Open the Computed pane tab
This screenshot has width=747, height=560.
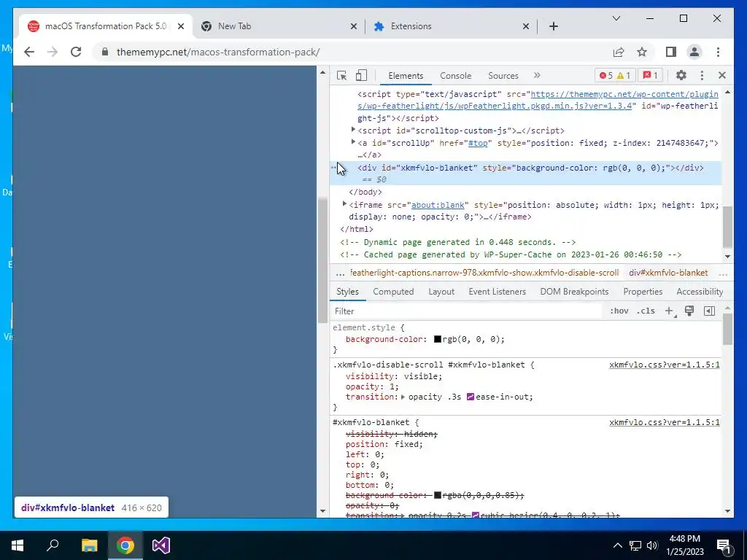pos(393,292)
